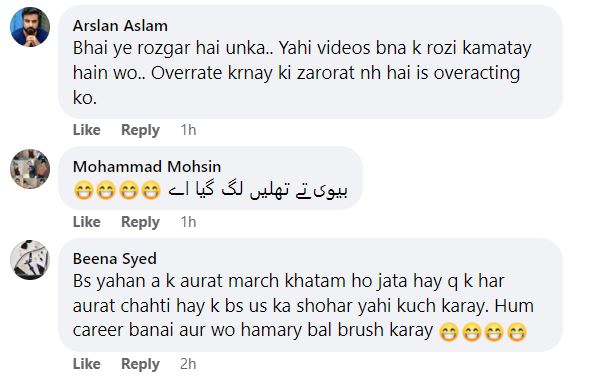Click the Mohammad Mohsin name link

(147, 167)
